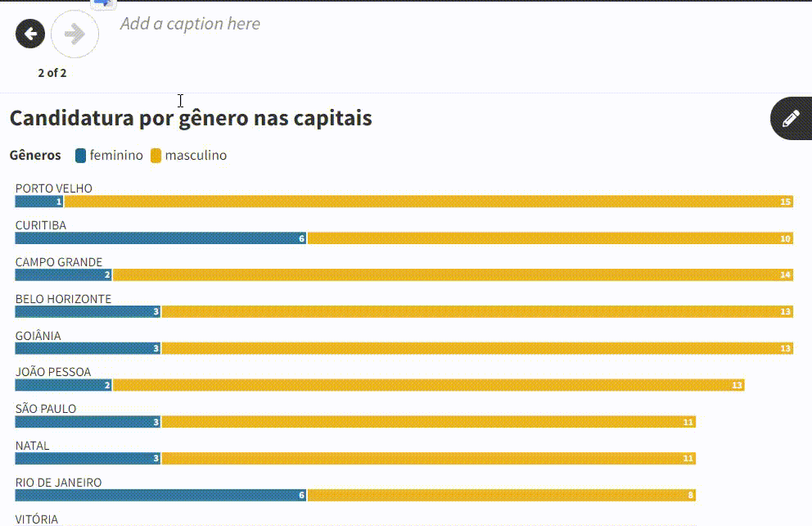Select Curitiba's feminino bar showing 6
812x526 pixels.
pyautogui.click(x=160, y=238)
